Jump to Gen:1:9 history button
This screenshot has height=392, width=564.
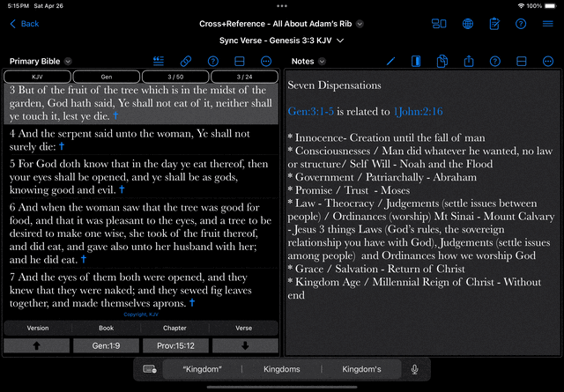click(x=106, y=345)
